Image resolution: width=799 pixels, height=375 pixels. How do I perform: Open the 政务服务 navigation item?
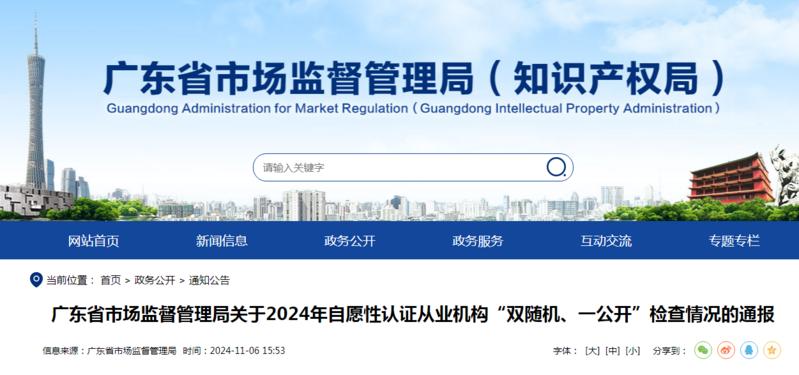pos(477,241)
